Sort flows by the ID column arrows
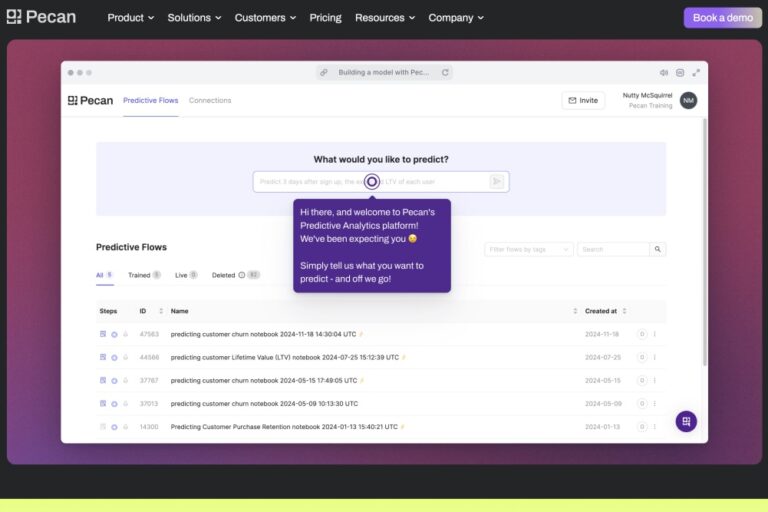Viewport: 768px width, 512px height. 161,311
